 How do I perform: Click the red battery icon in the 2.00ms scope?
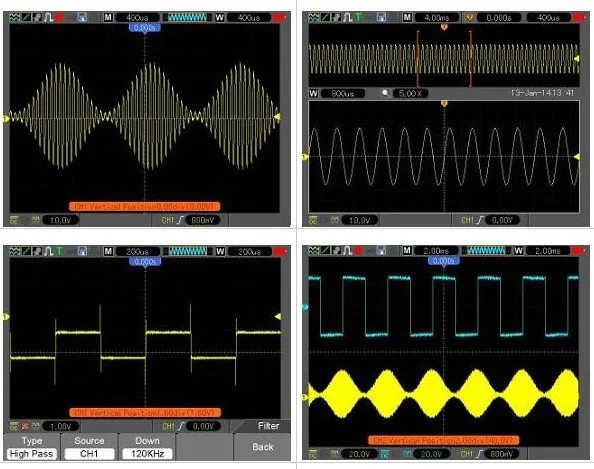tap(578, 251)
